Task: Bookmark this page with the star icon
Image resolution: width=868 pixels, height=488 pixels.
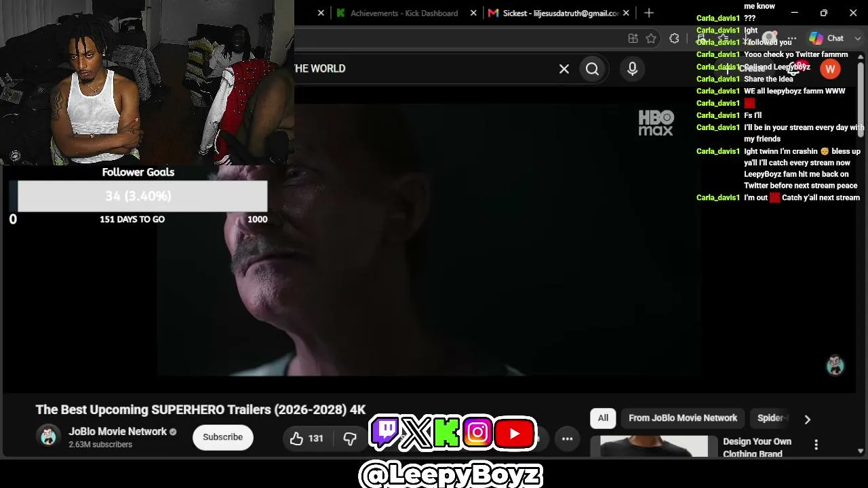Action: 651,39
